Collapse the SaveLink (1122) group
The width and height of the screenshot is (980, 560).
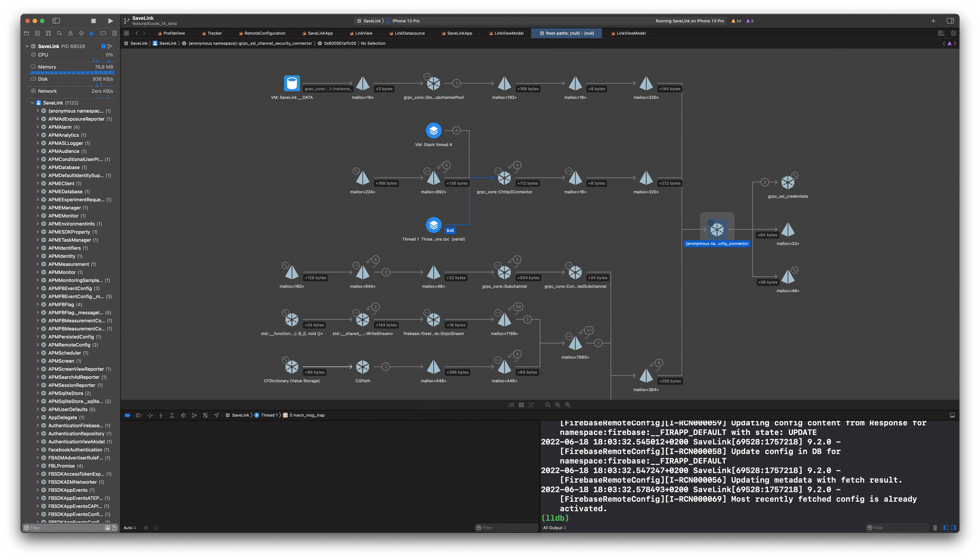pos(32,103)
